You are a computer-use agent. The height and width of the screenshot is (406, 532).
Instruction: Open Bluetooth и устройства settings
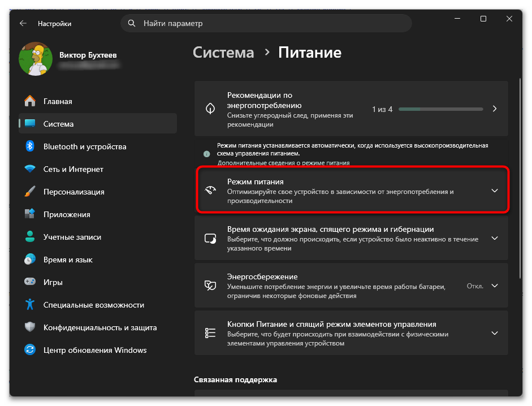point(98,146)
